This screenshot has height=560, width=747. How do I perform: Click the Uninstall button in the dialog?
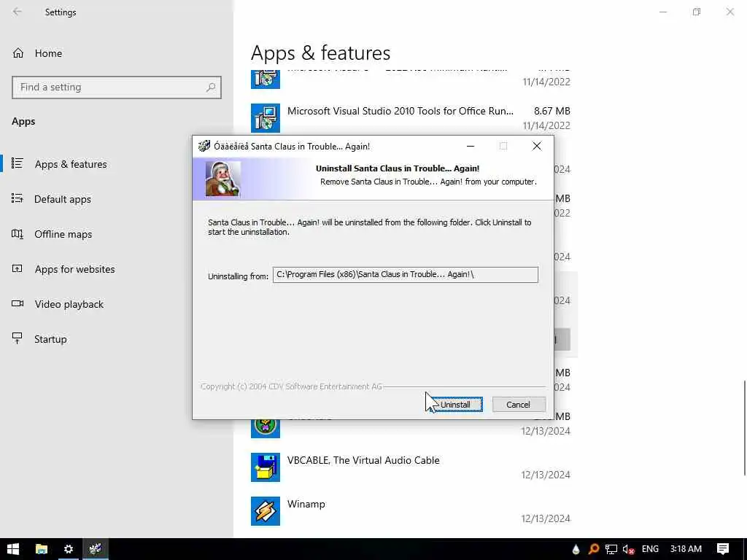pyautogui.click(x=455, y=404)
